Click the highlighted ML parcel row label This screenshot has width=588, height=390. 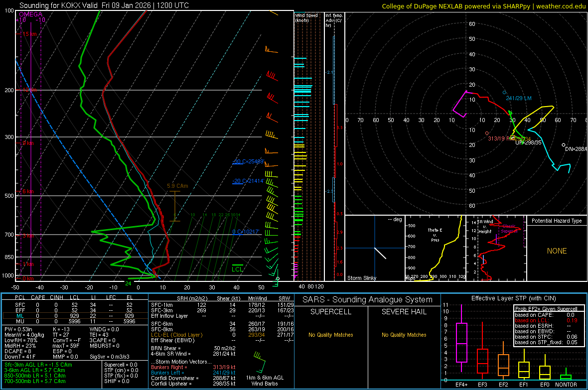pyautogui.click(x=20, y=316)
